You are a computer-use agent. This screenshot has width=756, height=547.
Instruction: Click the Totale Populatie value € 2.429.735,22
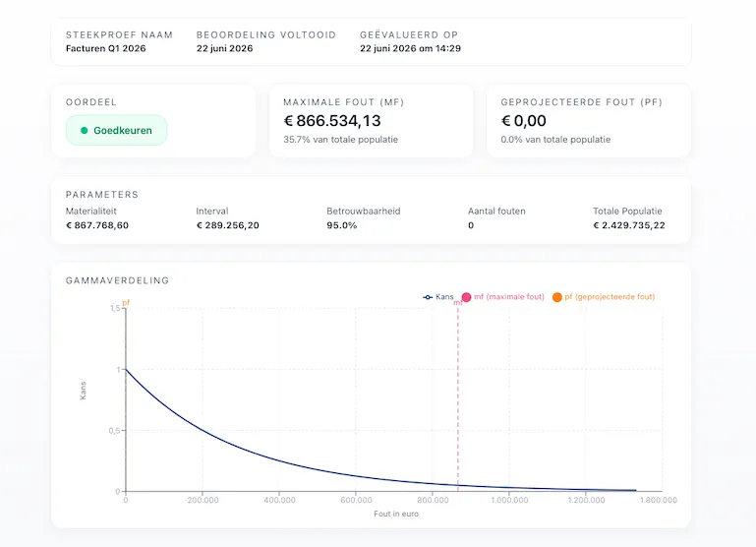tap(629, 225)
